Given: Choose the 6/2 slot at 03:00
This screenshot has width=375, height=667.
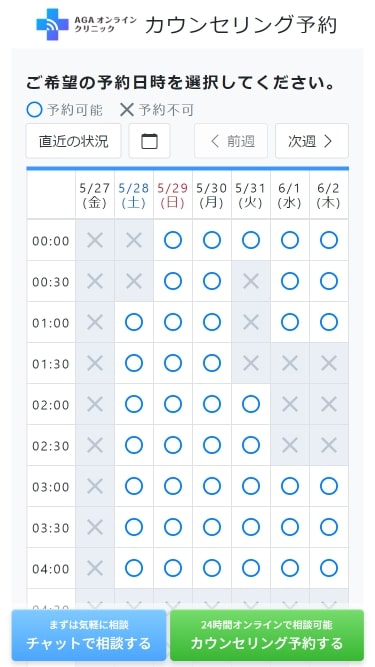Looking at the screenshot, I should pos(329,486).
